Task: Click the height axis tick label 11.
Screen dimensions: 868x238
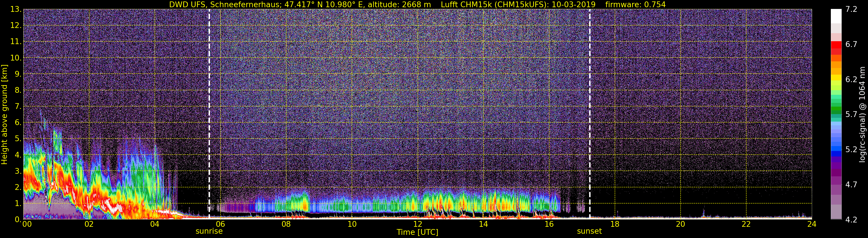Action: pos(16,41)
